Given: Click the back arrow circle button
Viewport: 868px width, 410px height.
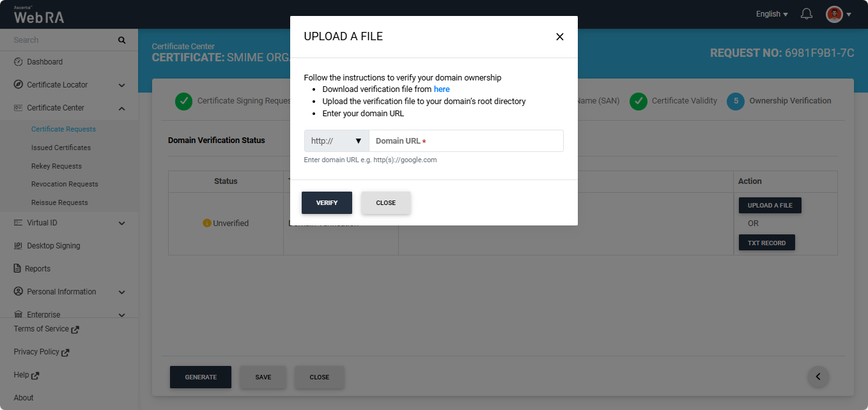Looking at the screenshot, I should point(818,377).
